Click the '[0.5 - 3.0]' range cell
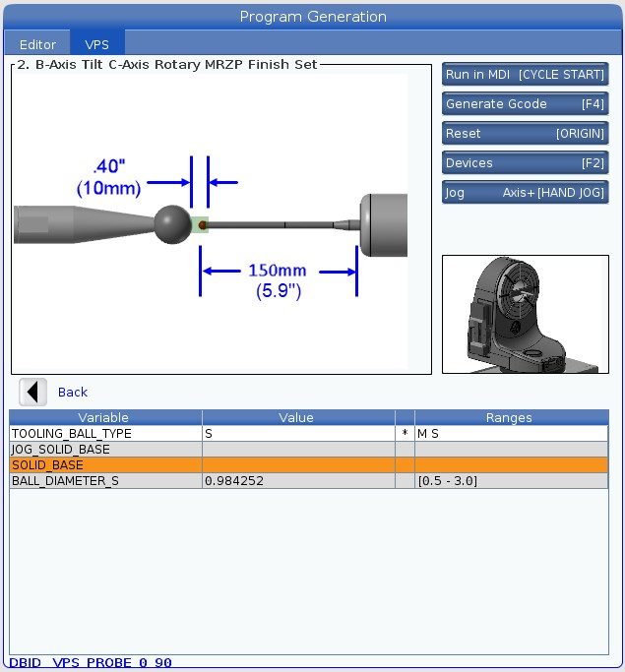Screen dimensions: 625x672 (512, 481)
